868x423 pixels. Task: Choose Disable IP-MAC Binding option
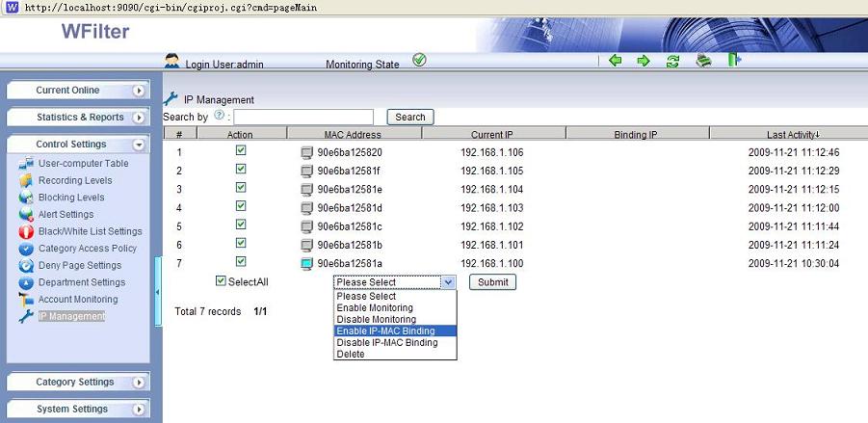coord(395,343)
